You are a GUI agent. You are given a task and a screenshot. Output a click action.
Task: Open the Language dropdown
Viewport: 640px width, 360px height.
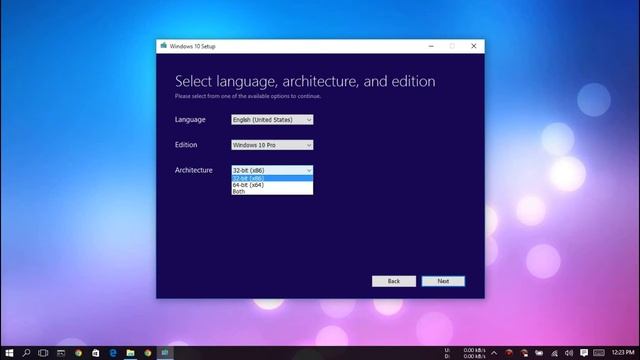272,120
